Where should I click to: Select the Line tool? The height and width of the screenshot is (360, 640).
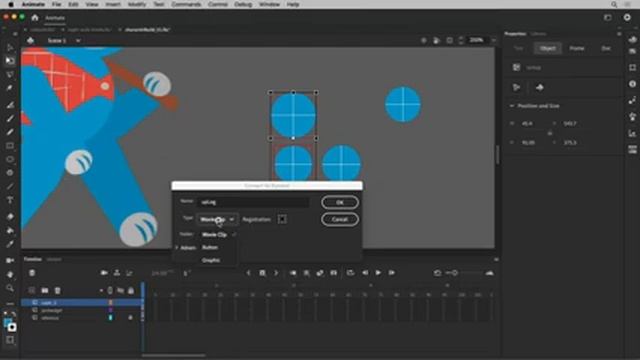[10, 187]
